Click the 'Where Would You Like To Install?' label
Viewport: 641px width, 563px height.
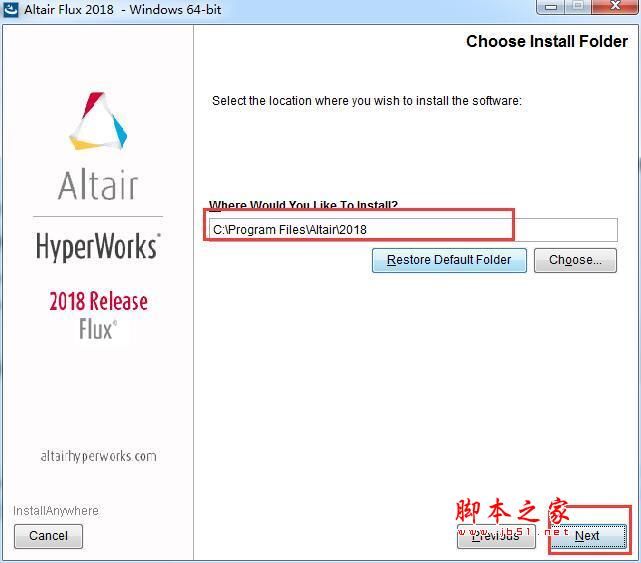click(303, 205)
